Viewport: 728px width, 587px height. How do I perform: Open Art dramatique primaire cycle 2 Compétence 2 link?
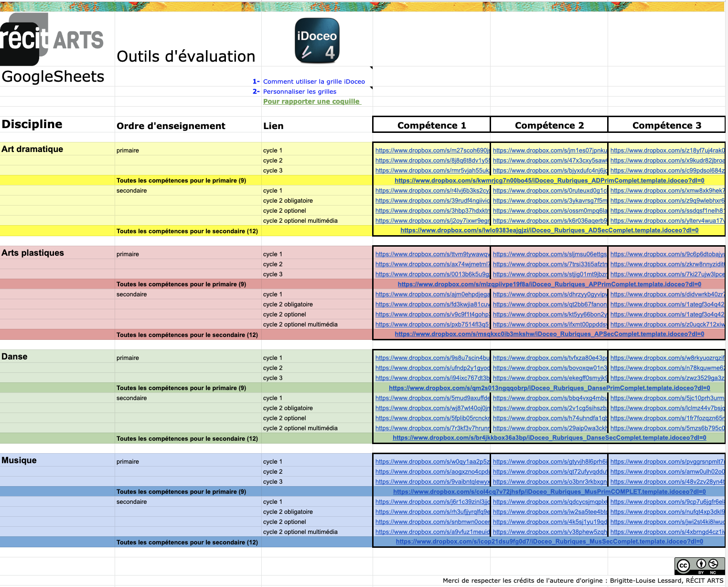550,161
